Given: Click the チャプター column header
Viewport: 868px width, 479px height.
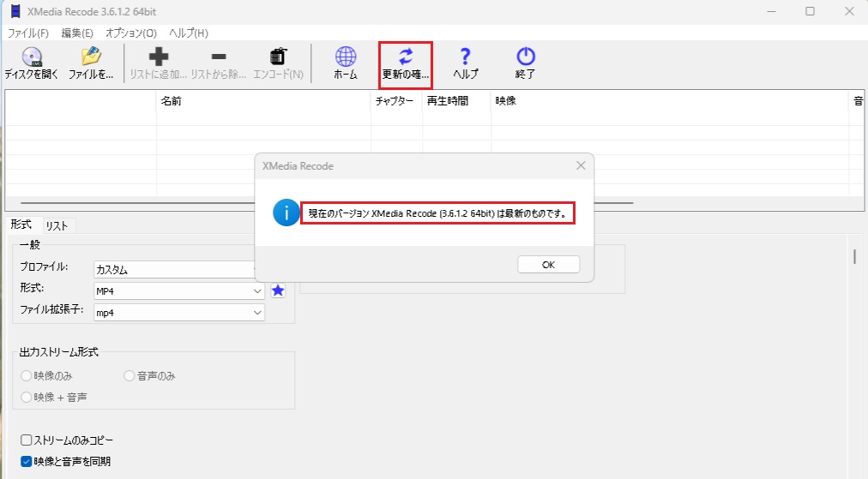Looking at the screenshot, I should tap(396, 100).
